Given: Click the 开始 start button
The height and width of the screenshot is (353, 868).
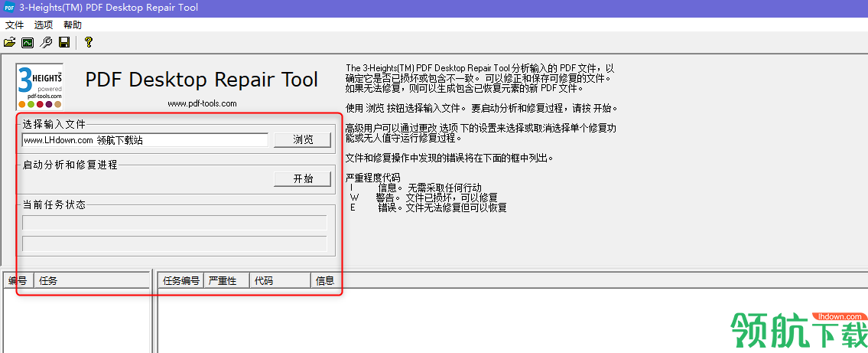Looking at the screenshot, I should [x=303, y=179].
